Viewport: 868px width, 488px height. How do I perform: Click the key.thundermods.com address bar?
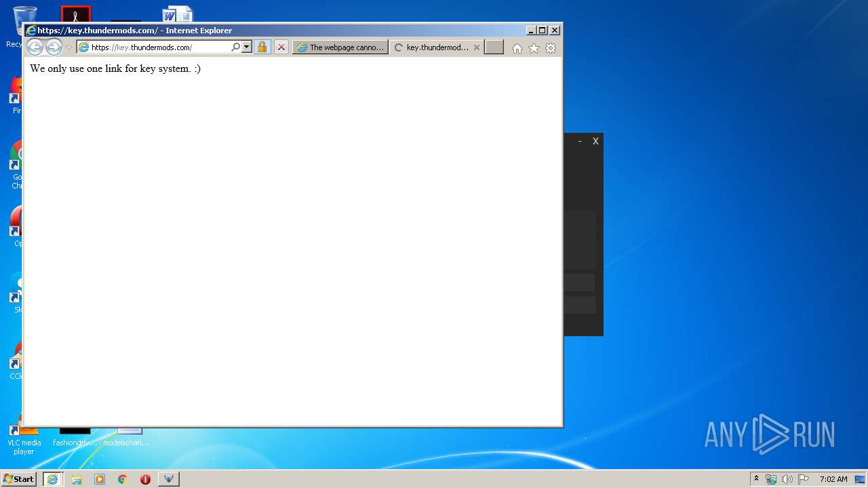click(x=153, y=47)
